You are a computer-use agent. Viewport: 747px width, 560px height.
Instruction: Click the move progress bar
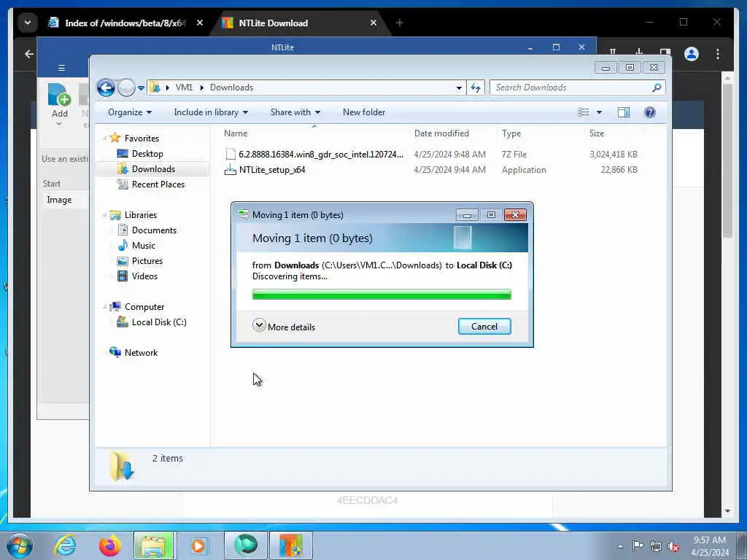[x=382, y=295]
